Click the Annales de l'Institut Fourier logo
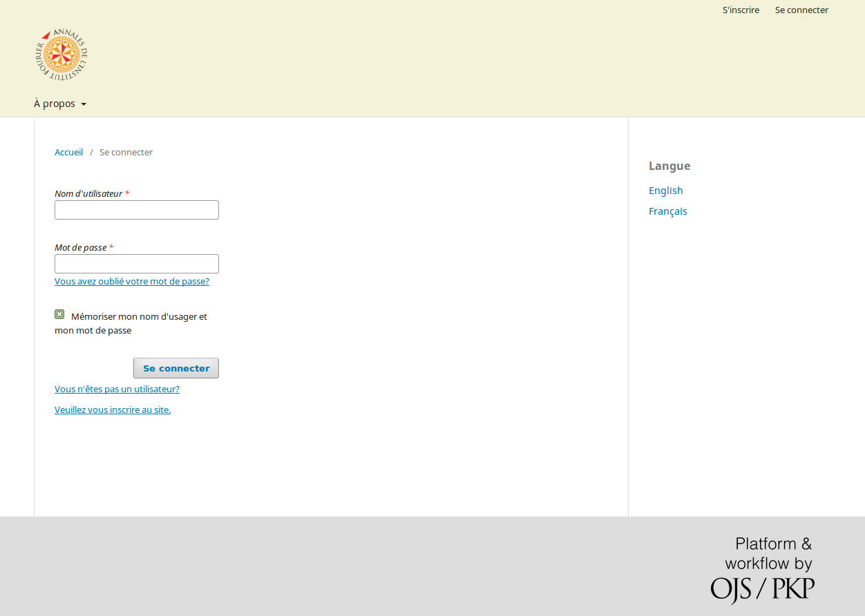 (61, 55)
